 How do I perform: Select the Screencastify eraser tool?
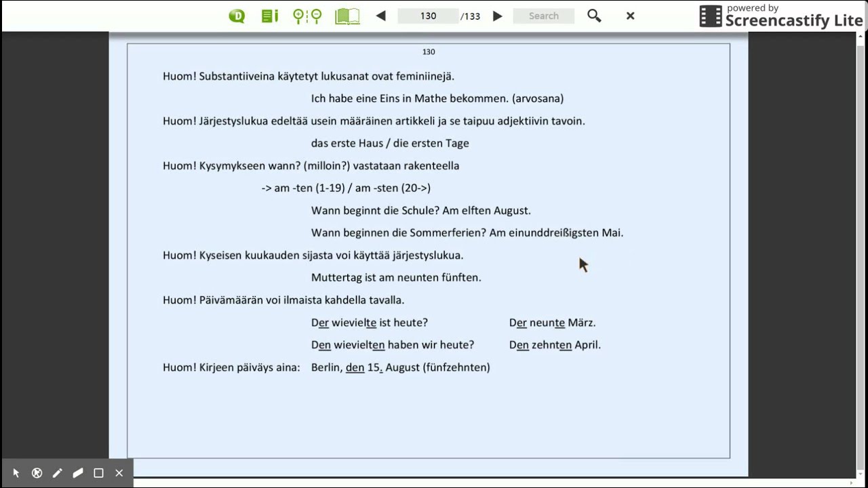[78, 473]
